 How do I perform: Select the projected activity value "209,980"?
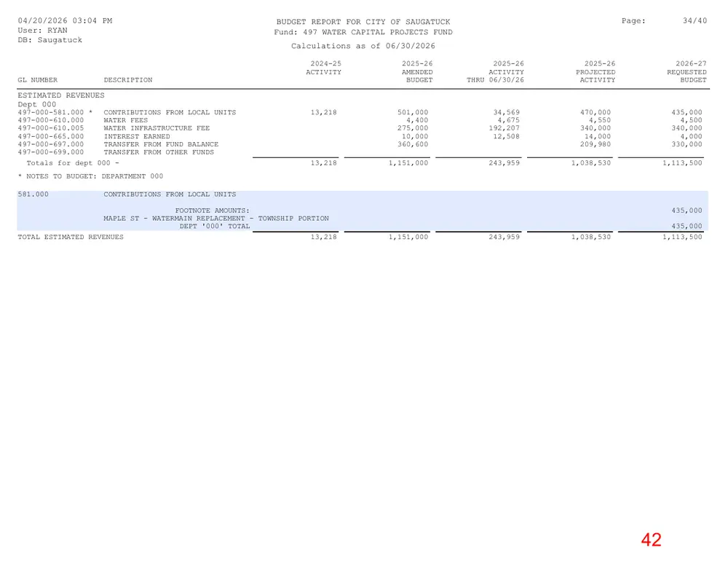(x=596, y=144)
